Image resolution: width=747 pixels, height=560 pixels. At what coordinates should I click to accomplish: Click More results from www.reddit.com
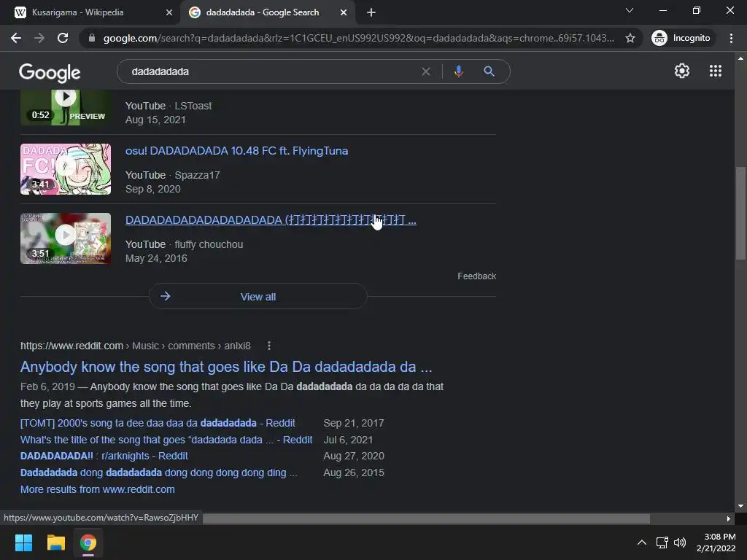click(97, 489)
